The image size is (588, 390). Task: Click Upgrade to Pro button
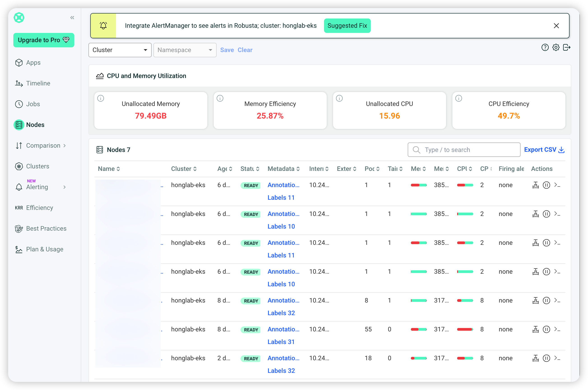pyautogui.click(x=44, y=40)
